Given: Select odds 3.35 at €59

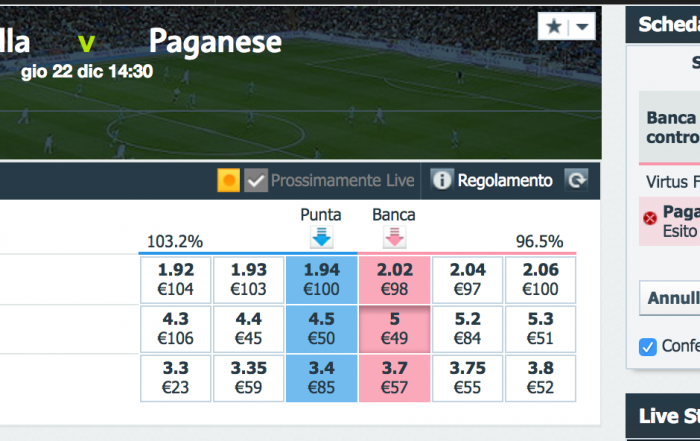Looking at the screenshot, I should pyautogui.click(x=249, y=378).
